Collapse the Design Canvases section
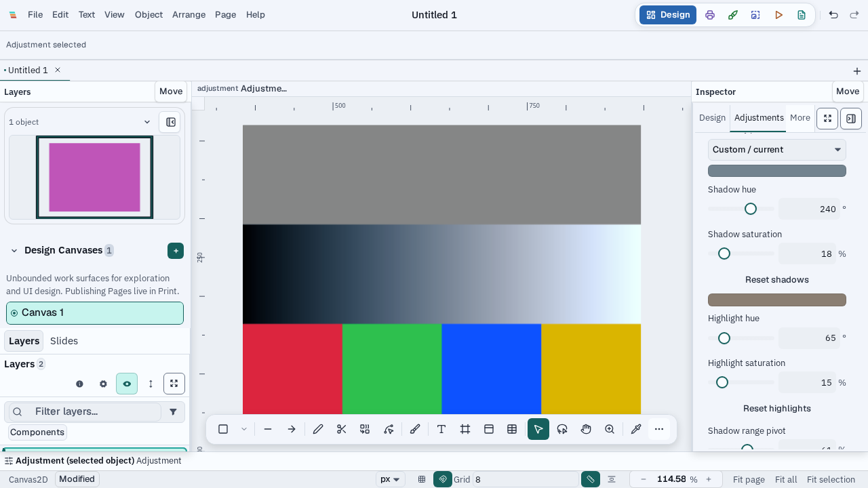 click(x=14, y=251)
